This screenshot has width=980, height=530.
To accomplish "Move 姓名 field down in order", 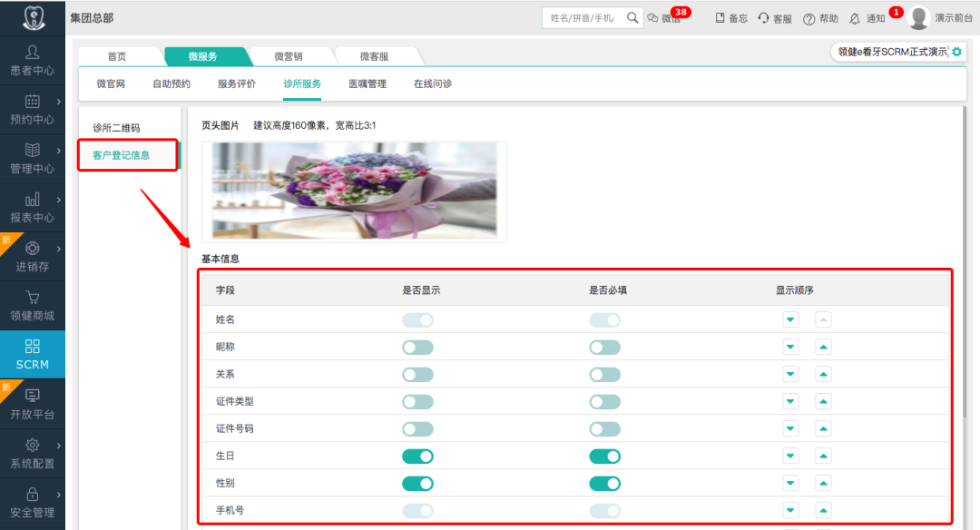I will pyautogui.click(x=790, y=320).
